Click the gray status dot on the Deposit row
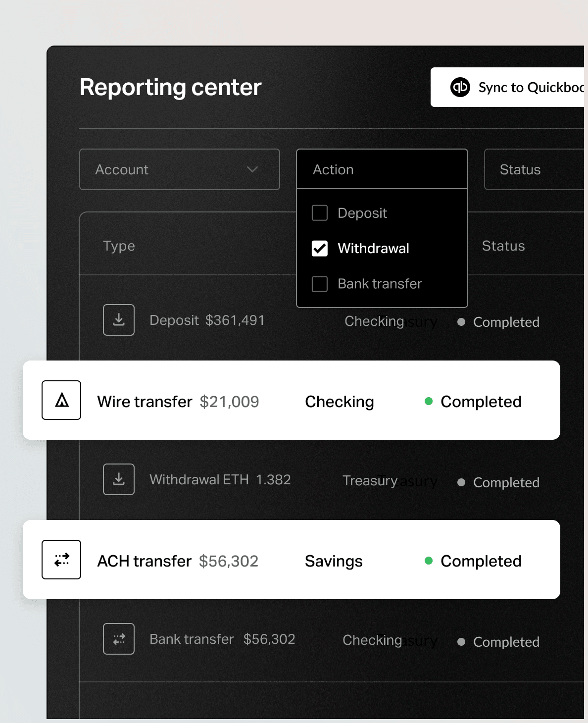This screenshot has width=588, height=723. pyautogui.click(x=461, y=322)
